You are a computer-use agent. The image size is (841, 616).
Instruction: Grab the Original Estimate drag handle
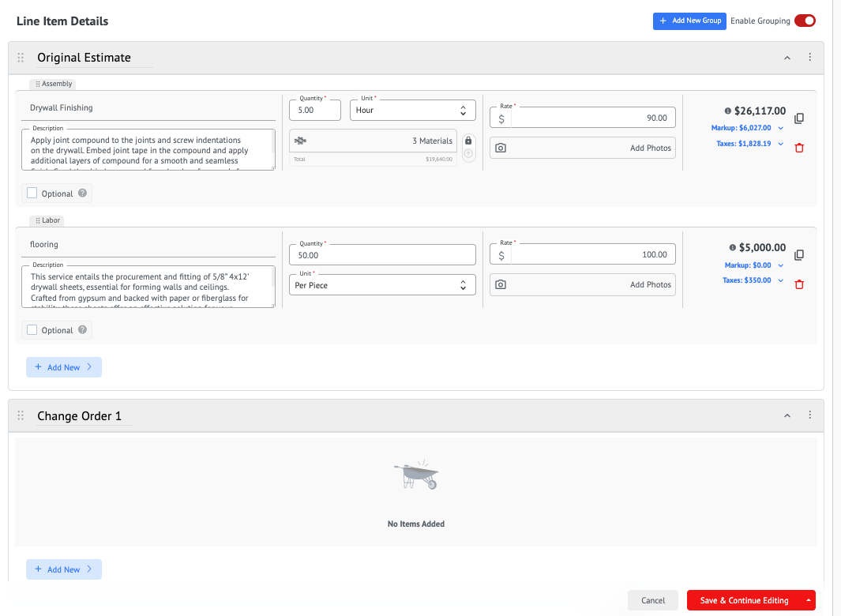click(21, 58)
